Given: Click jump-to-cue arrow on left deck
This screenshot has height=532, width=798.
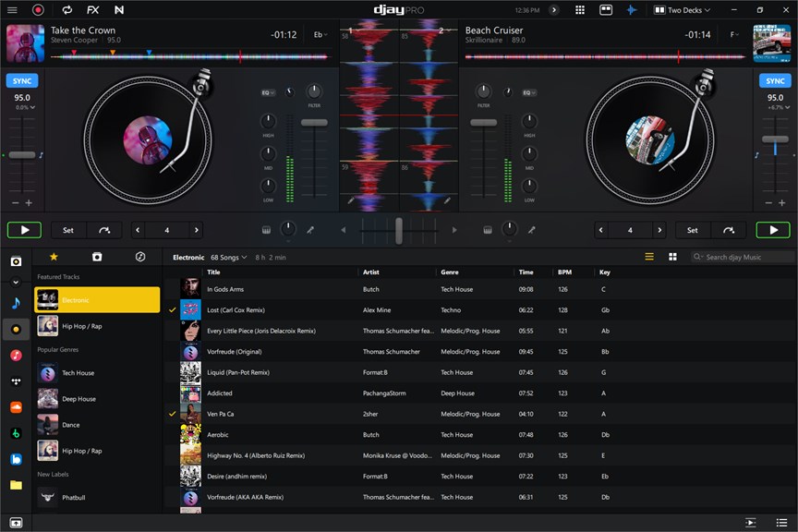Looking at the screenshot, I should (104, 230).
